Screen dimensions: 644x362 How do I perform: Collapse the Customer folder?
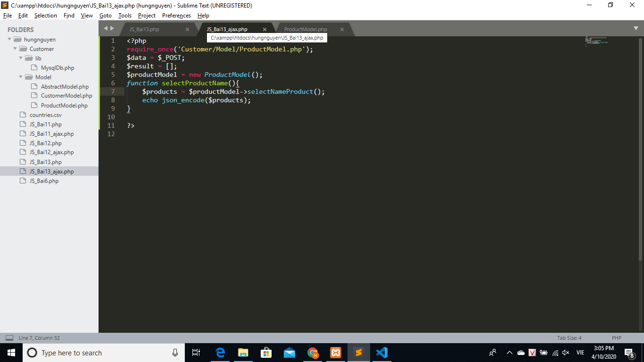[16, 49]
